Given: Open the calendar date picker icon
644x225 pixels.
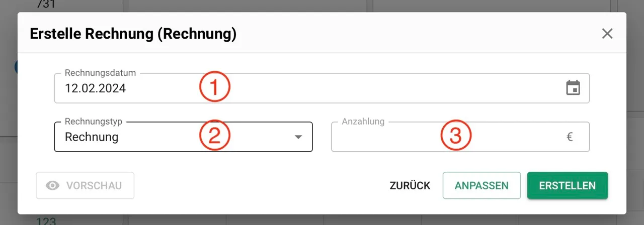Looking at the screenshot, I should click(573, 88).
